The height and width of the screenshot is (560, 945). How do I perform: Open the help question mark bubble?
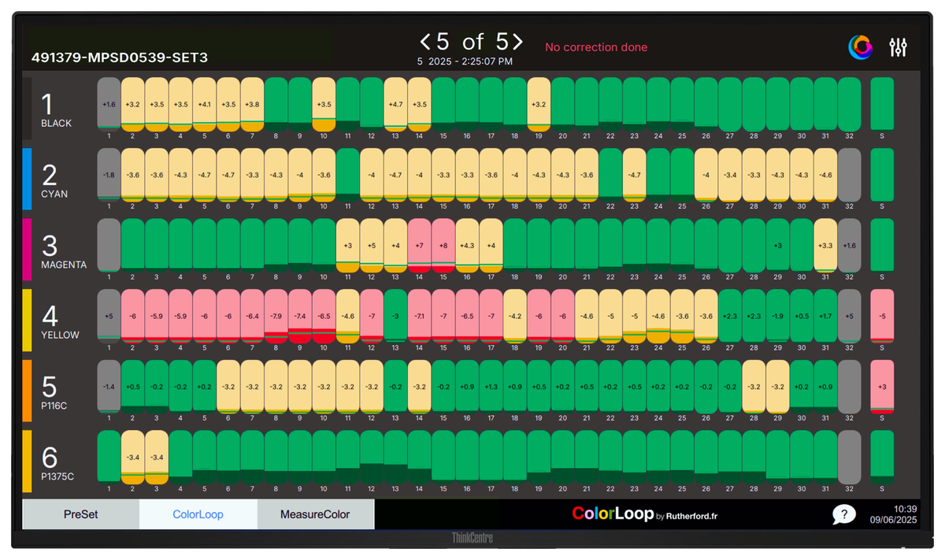click(x=843, y=514)
